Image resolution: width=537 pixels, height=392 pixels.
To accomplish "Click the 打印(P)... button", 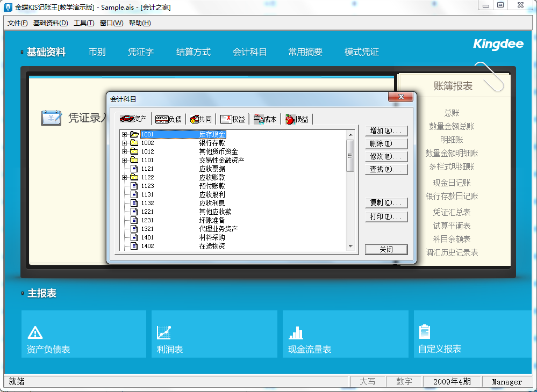I will coord(386,216).
